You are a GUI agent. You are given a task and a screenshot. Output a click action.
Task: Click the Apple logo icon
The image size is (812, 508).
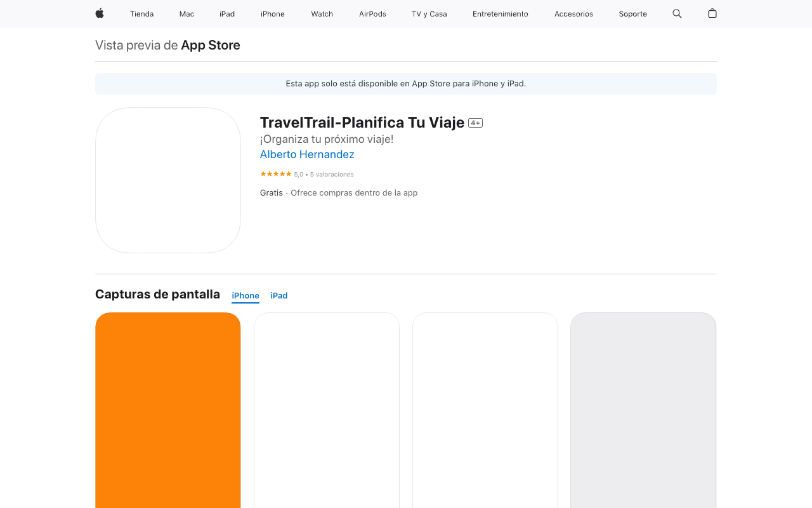[100, 13]
